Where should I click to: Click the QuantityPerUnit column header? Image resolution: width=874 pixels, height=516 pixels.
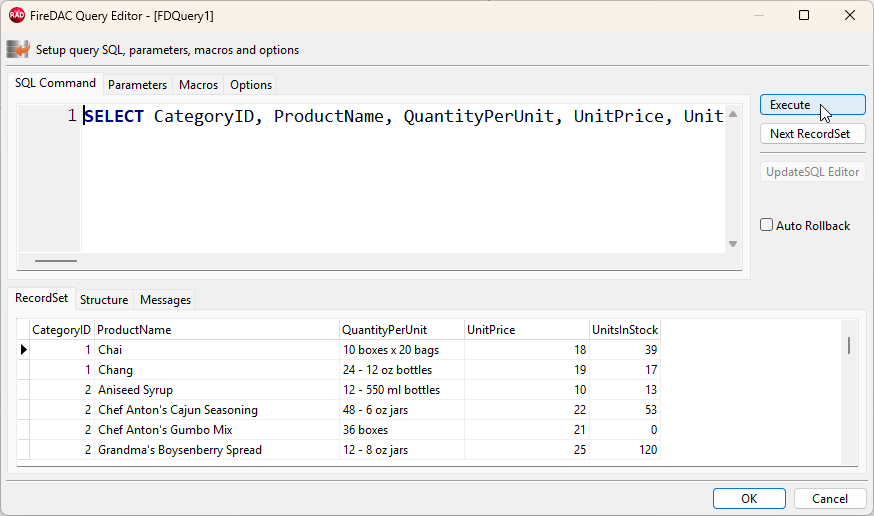402,330
